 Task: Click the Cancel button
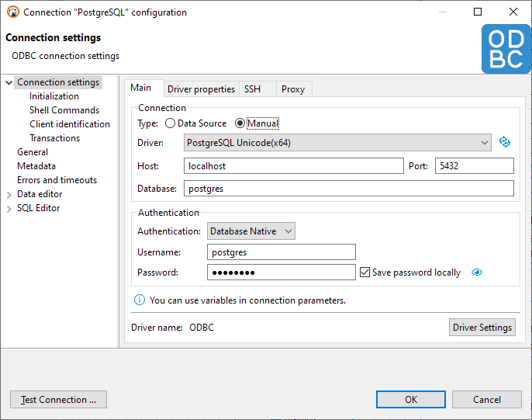487,399
